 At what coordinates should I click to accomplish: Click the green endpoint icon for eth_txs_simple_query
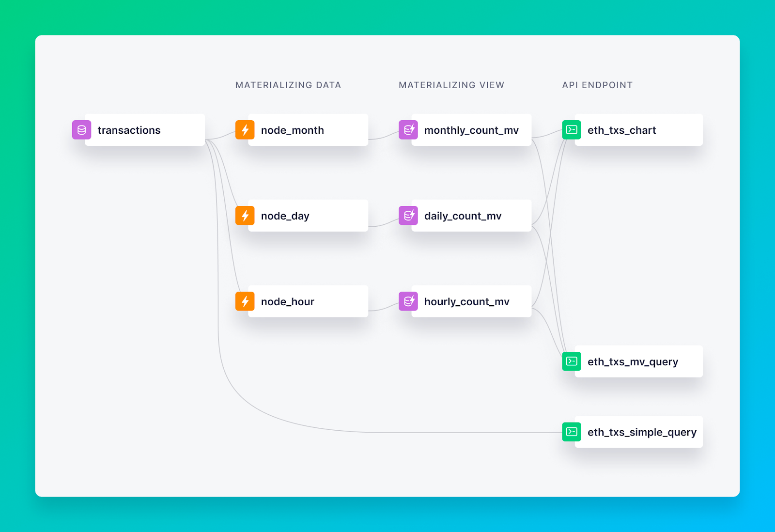pyautogui.click(x=571, y=432)
